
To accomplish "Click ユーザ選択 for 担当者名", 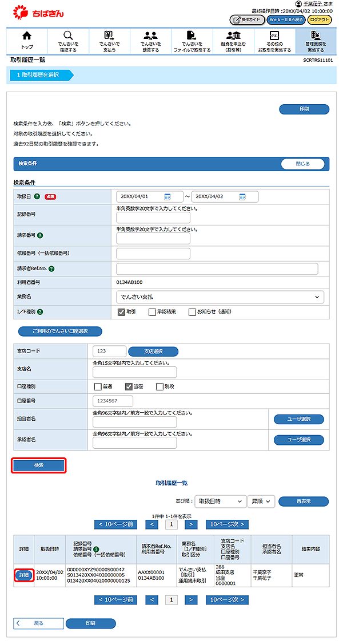I will (298, 420).
